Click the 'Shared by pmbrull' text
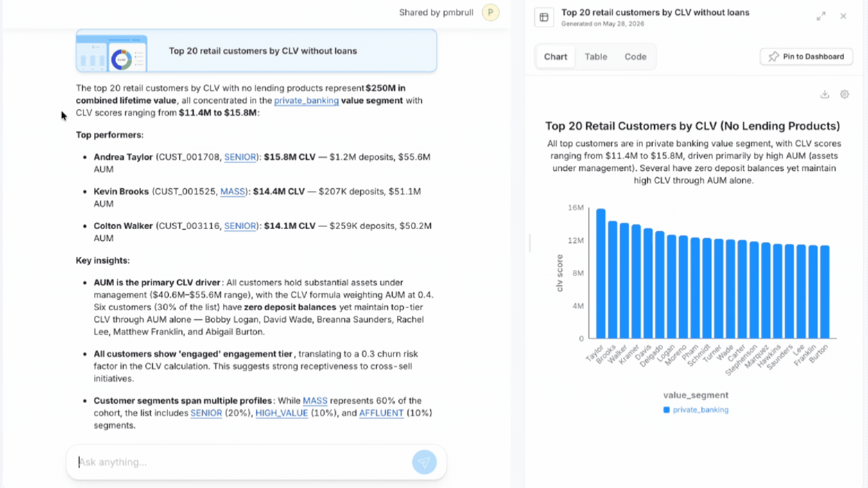 tap(436, 12)
